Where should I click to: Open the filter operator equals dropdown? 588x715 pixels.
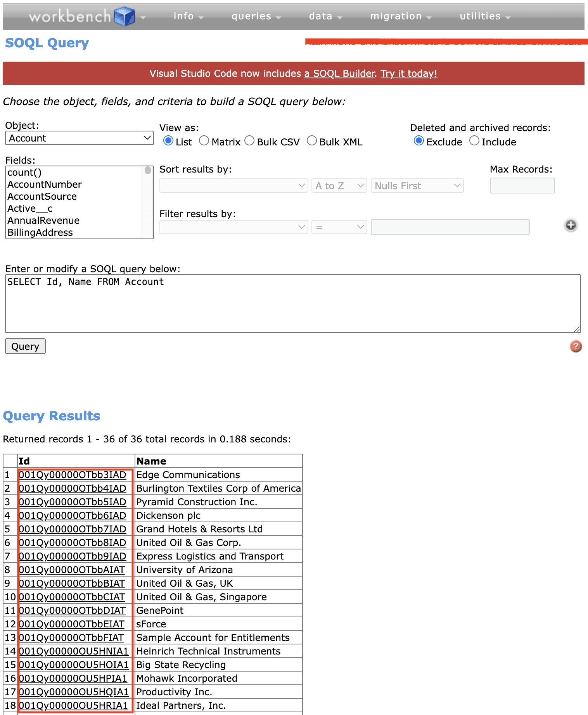click(339, 227)
